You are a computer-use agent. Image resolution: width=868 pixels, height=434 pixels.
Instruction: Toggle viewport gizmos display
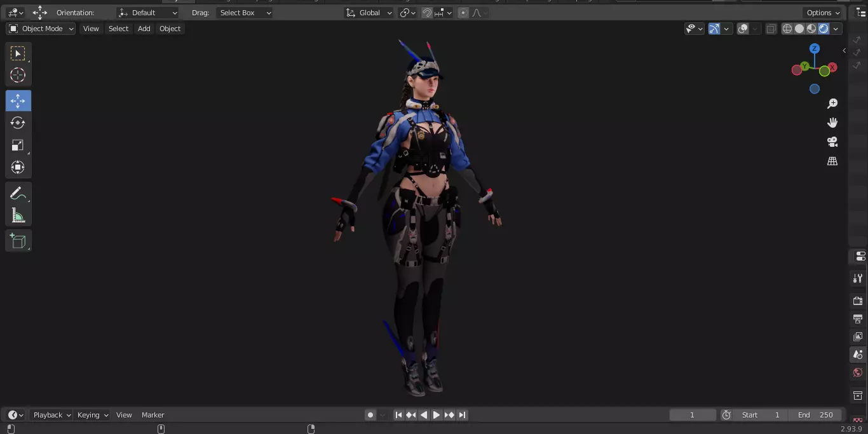714,29
